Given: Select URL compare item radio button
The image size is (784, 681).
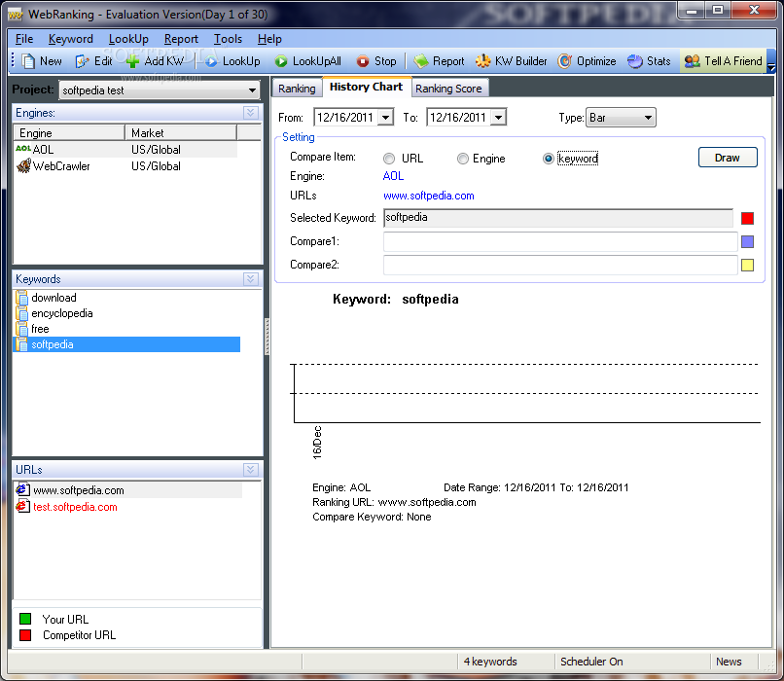Looking at the screenshot, I should click(389, 159).
